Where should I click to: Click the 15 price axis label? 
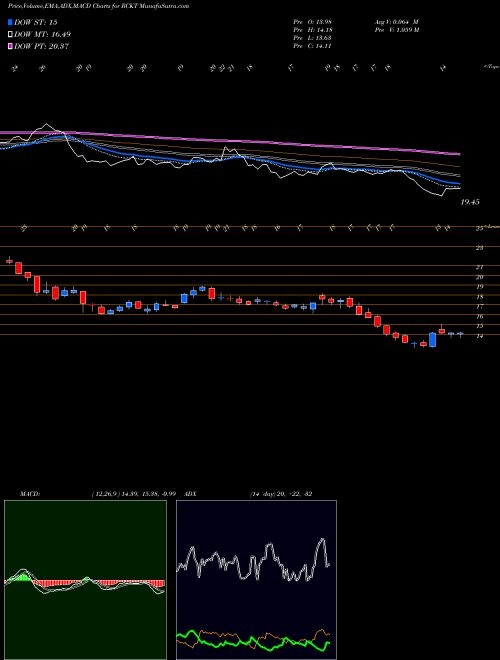[479, 326]
